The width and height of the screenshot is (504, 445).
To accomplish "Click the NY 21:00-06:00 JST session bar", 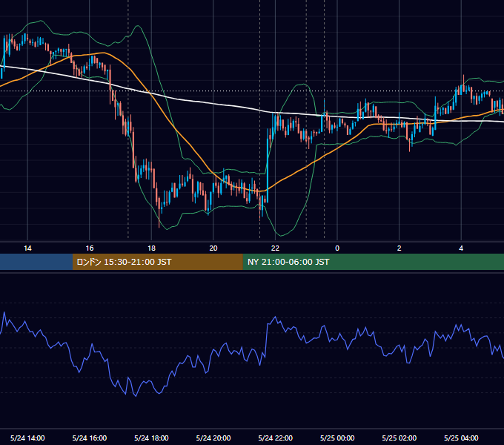I will pyautogui.click(x=373, y=262).
